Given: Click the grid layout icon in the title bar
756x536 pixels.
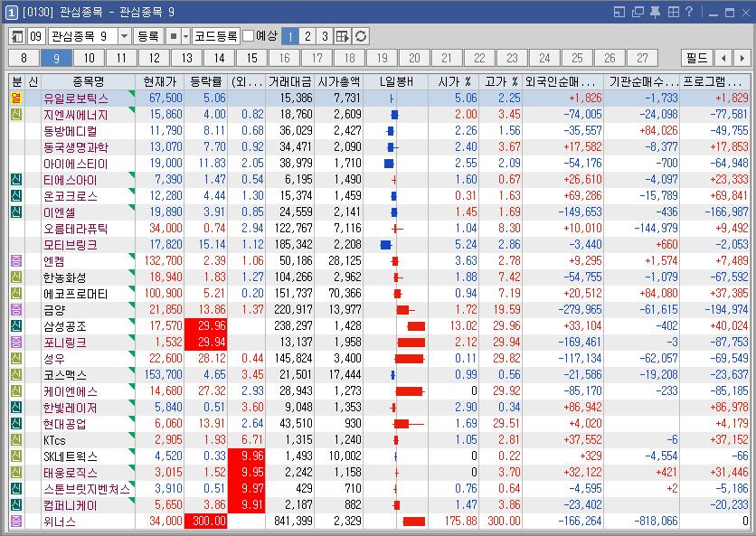Looking at the screenshot, I should point(673,12).
